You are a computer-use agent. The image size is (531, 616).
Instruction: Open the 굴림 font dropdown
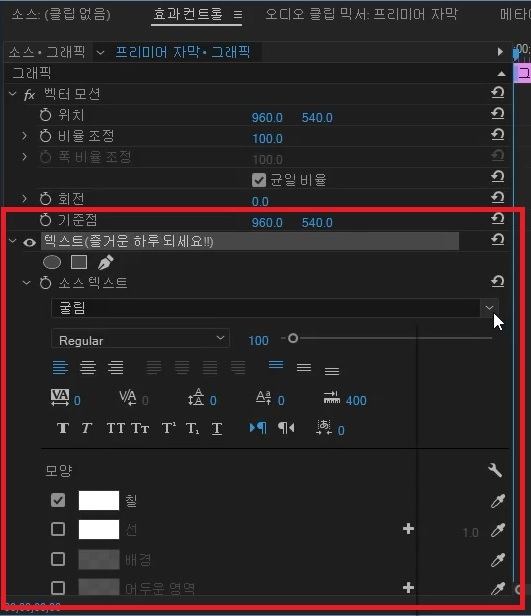click(489, 308)
